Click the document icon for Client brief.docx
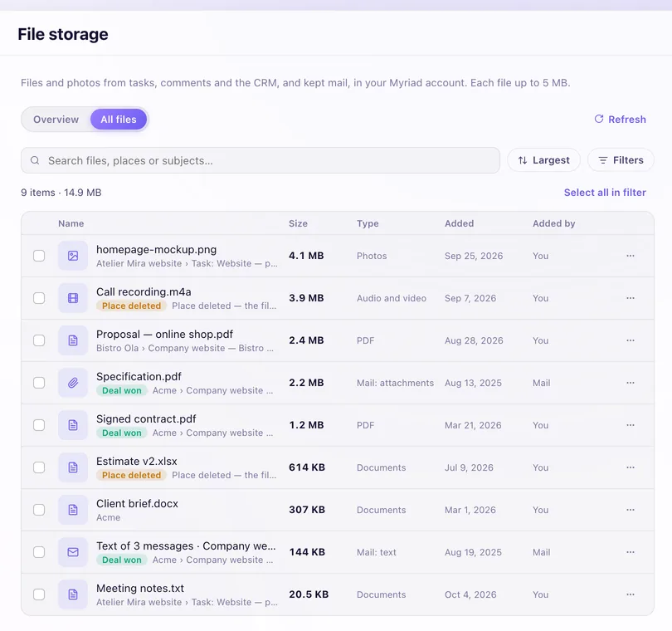 [73, 510]
